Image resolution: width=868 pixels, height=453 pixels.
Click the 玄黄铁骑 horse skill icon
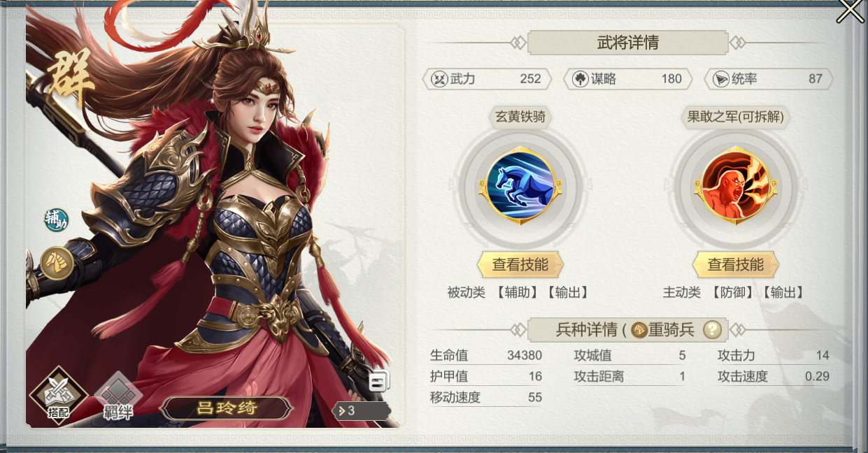click(520, 185)
